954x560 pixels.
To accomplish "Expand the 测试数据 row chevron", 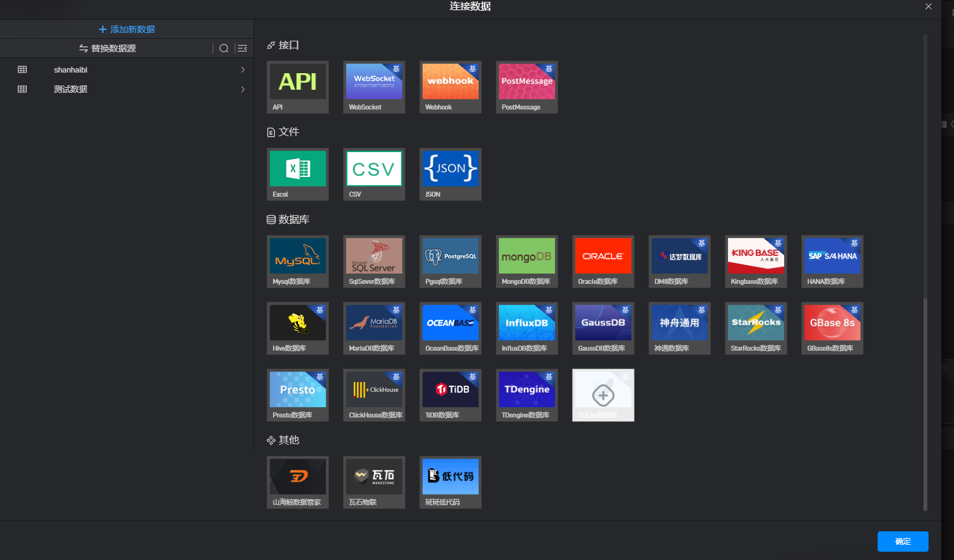I will pyautogui.click(x=242, y=89).
